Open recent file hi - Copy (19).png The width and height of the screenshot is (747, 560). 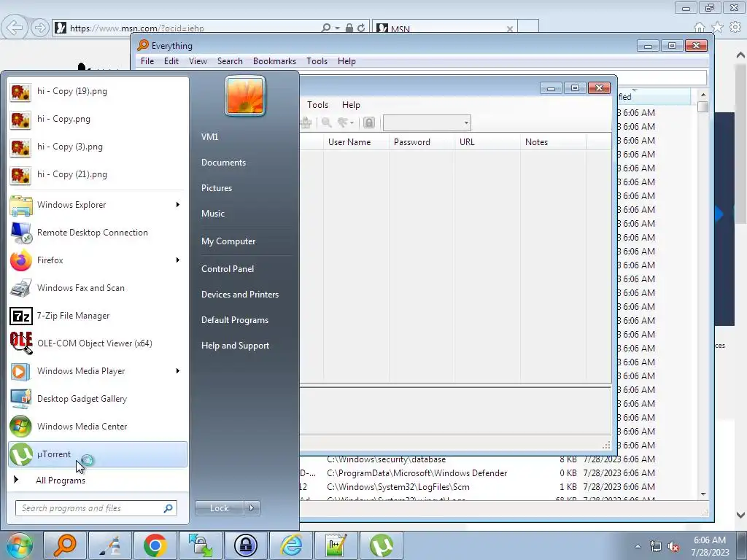97,91
